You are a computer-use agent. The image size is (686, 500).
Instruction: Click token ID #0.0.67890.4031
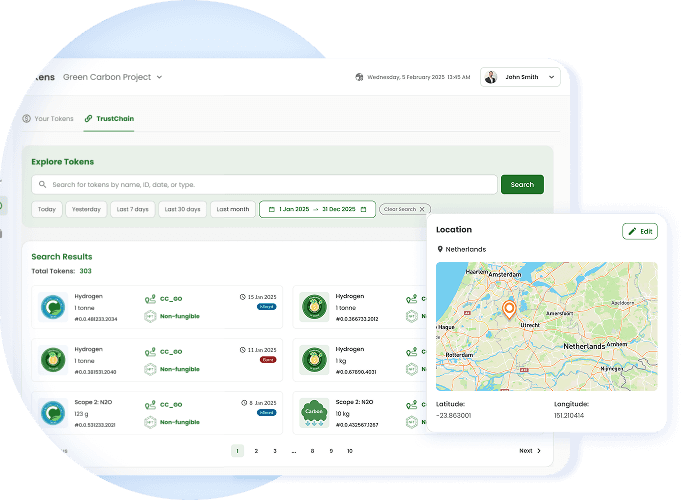pos(356,372)
